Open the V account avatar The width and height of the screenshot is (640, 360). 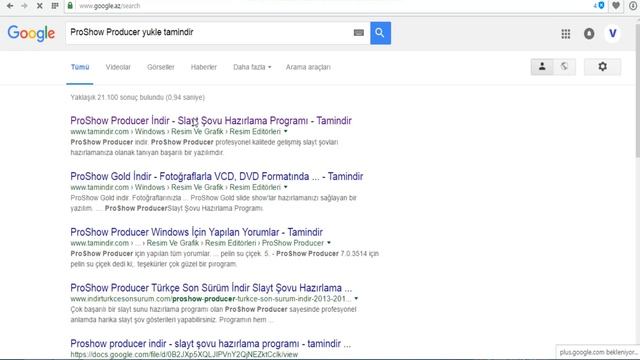[613, 33]
